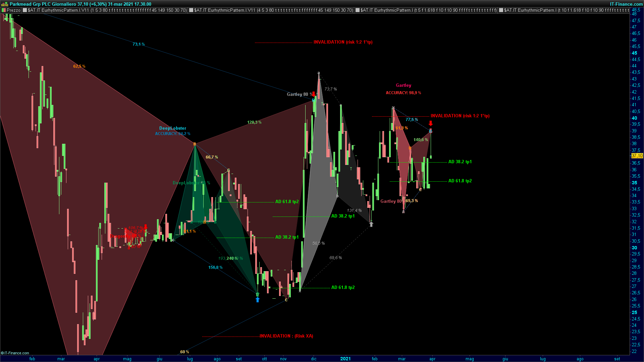Click gray square of EurhythmicPattern.I (t 5 f 1.618)
644x362 pixels.
click(x=358, y=10)
